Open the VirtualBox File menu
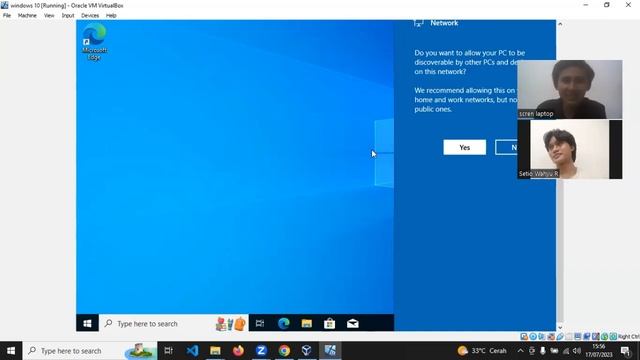640x360 pixels. [x=7, y=16]
